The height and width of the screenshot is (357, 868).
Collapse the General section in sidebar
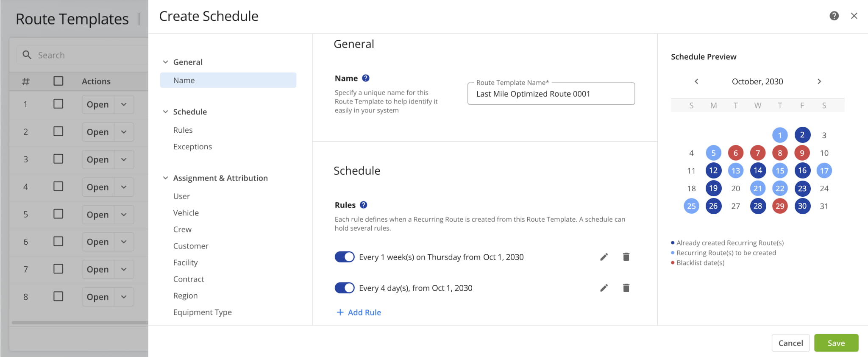point(165,62)
